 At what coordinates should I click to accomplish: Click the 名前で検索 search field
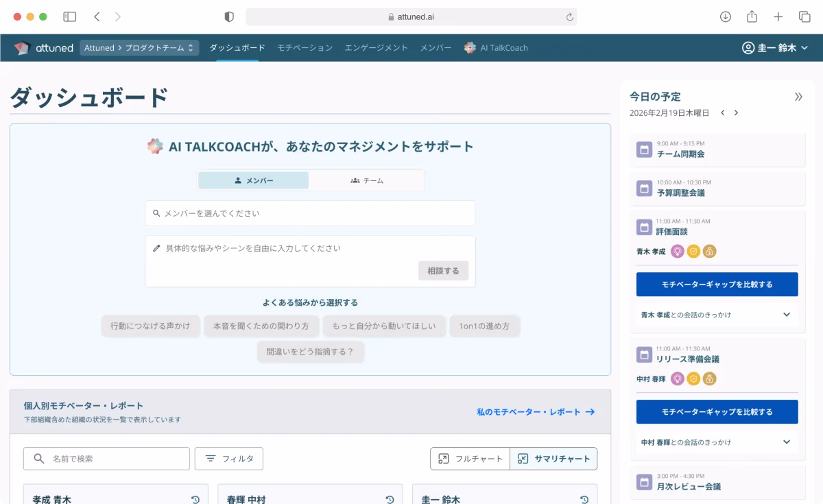pos(106,458)
